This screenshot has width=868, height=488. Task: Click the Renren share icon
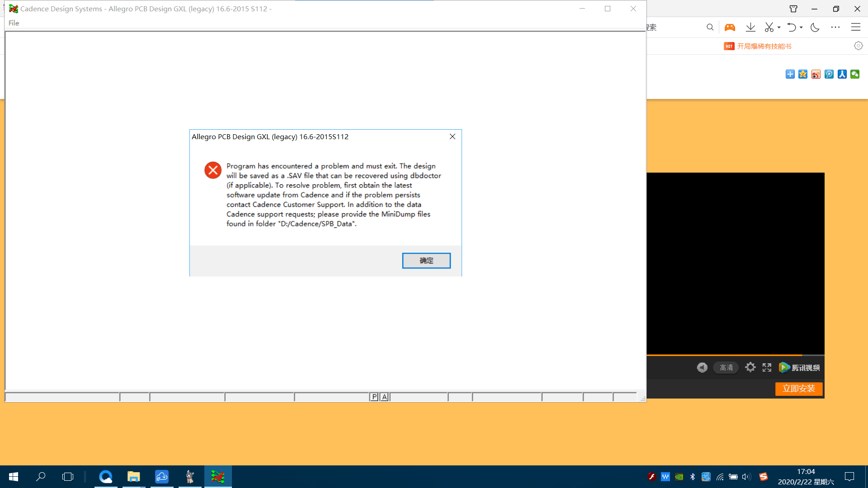(842, 74)
